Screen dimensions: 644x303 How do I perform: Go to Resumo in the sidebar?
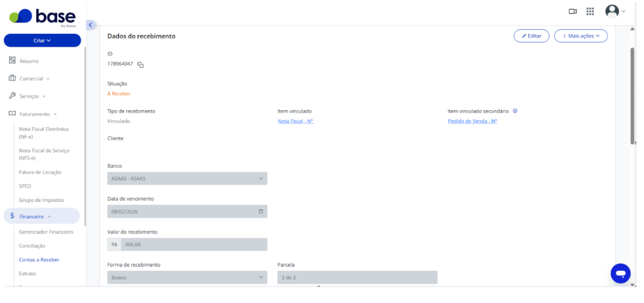[x=24, y=61]
